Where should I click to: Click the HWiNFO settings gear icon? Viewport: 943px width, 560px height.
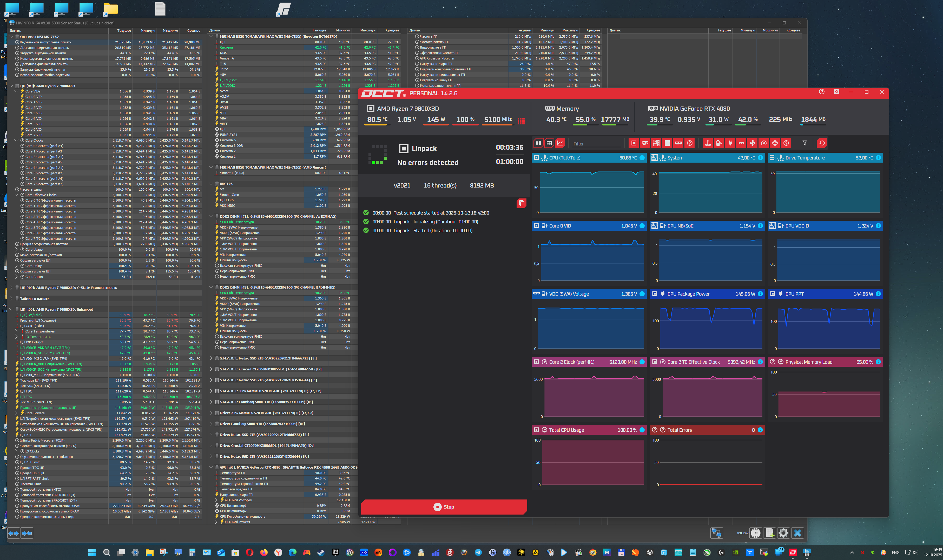tap(783, 533)
